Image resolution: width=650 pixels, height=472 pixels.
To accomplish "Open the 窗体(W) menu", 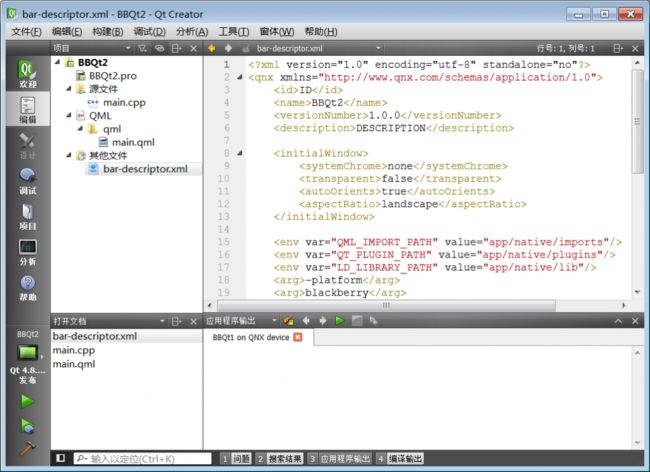I will point(277,32).
